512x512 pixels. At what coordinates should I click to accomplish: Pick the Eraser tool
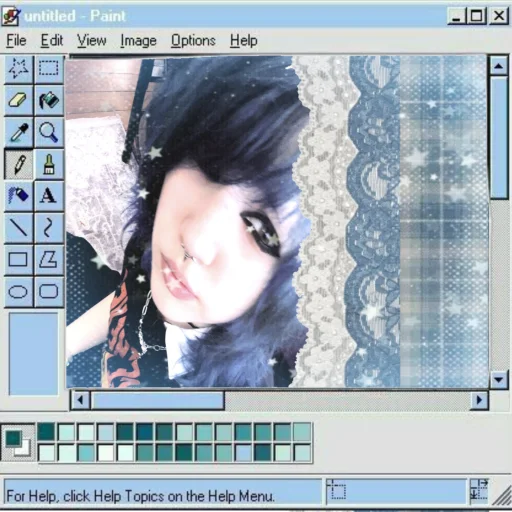(19, 100)
